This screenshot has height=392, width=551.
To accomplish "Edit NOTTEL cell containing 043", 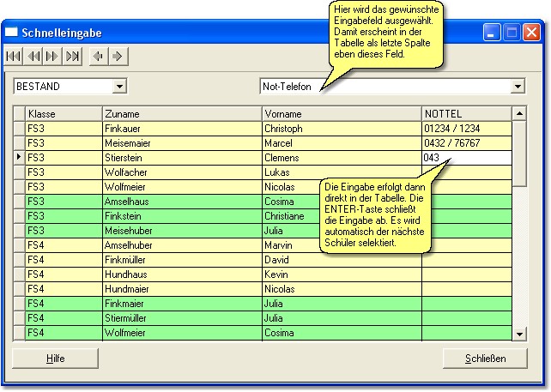I will tap(466, 158).
